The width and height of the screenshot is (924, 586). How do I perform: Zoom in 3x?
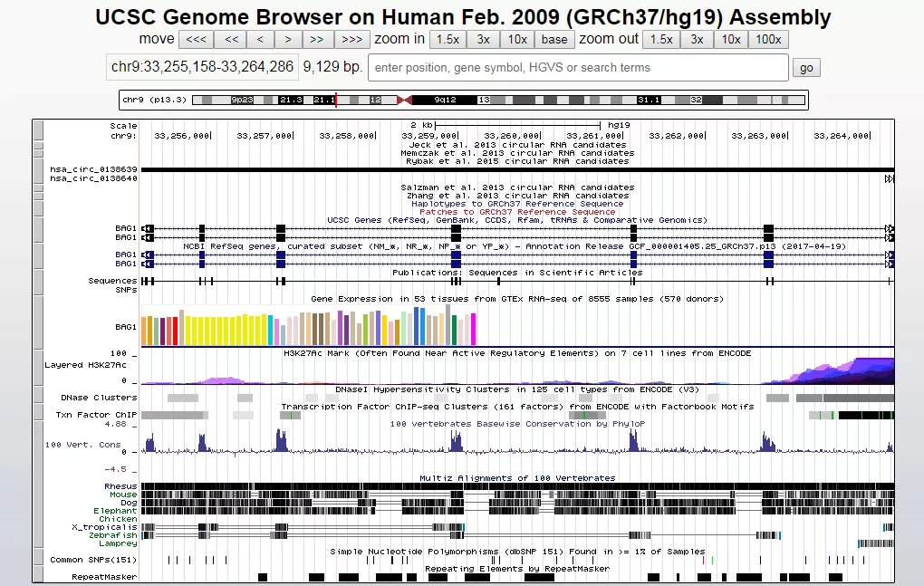pyautogui.click(x=483, y=40)
